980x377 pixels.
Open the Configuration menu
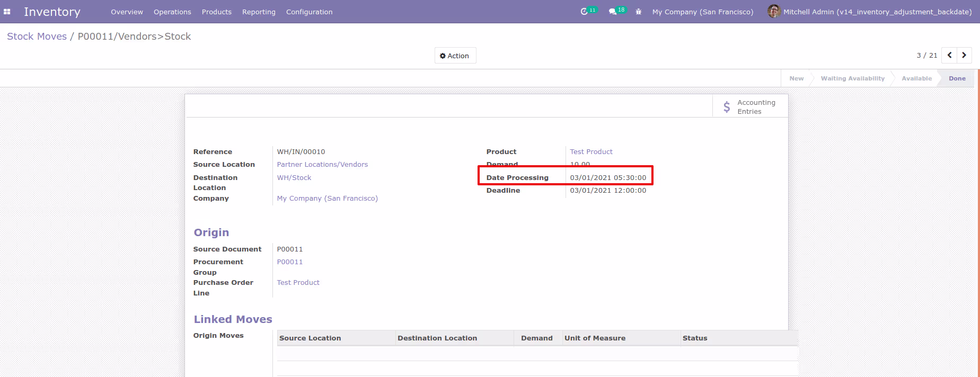pyautogui.click(x=309, y=12)
